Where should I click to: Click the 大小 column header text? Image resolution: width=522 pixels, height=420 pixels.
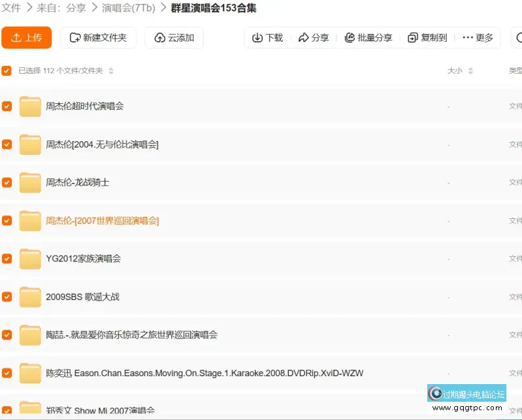[455, 71]
